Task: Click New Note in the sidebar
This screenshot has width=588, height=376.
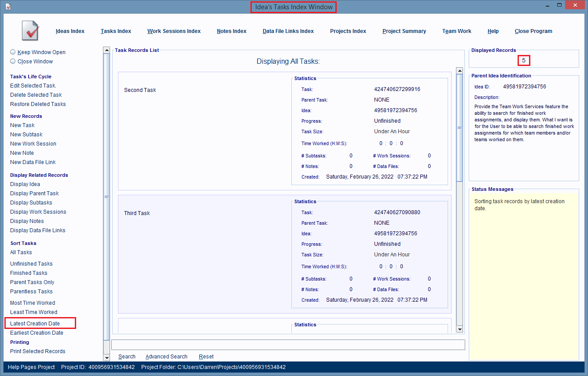Action: pos(22,153)
